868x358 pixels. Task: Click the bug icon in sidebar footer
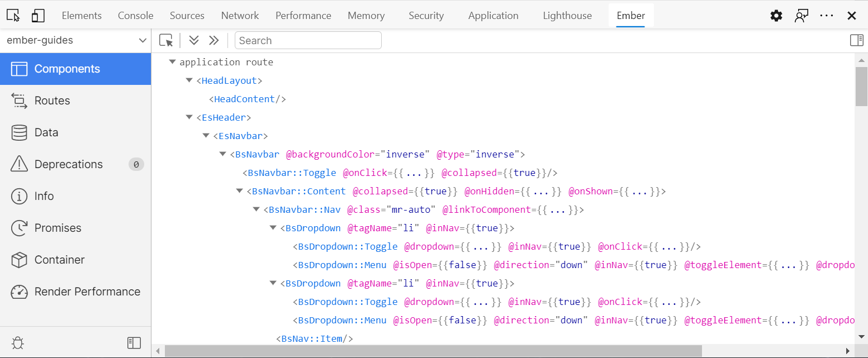(x=18, y=342)
